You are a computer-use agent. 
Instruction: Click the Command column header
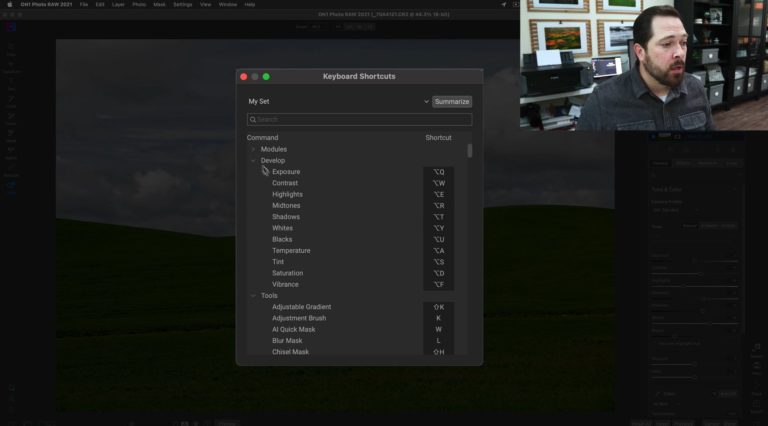point(263,138)
